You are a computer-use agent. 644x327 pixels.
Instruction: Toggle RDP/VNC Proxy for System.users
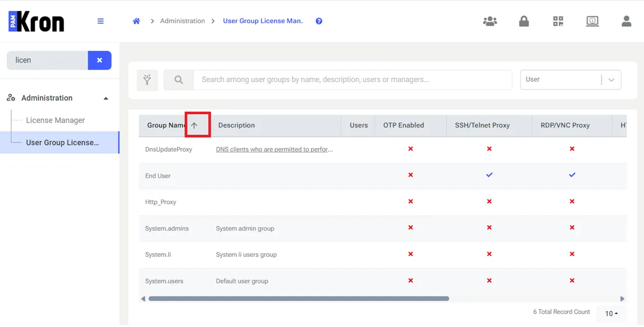572,281
